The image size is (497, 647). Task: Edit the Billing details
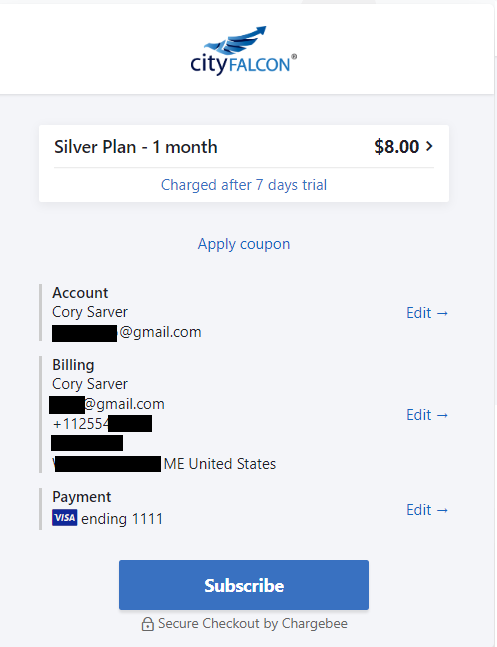427,415
